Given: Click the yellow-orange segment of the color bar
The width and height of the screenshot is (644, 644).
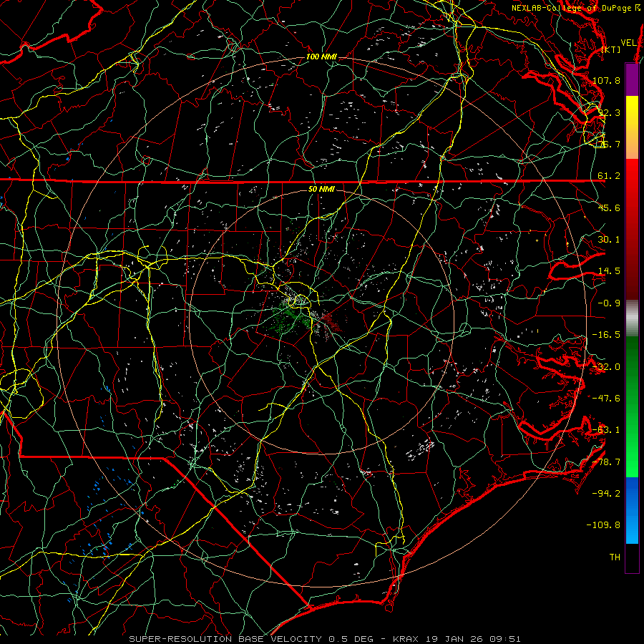Looking at the screenshot, I should pos(632,127).
